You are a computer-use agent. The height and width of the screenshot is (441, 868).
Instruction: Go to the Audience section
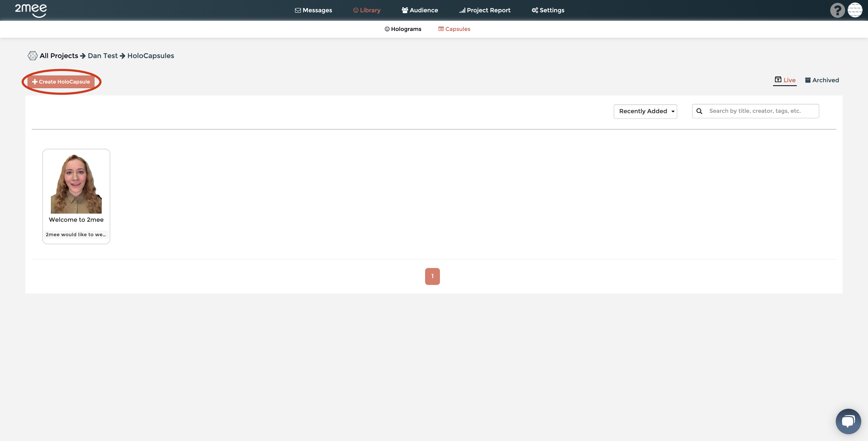(x=420, y=10)
